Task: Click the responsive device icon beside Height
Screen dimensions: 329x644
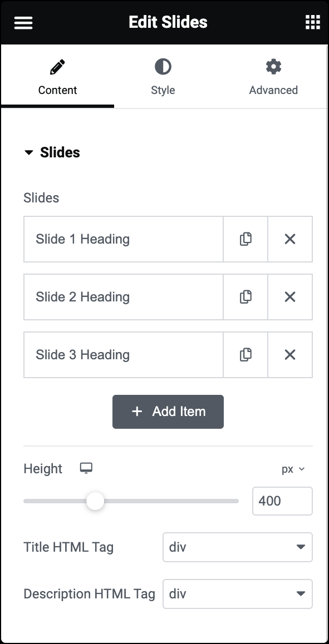Action: (86, 469)
